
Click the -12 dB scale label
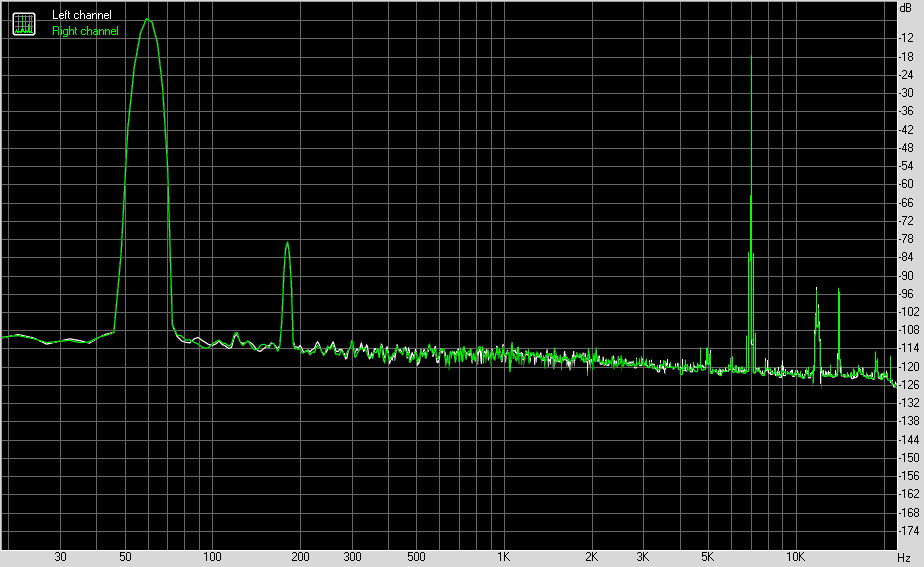pos(906,38)
